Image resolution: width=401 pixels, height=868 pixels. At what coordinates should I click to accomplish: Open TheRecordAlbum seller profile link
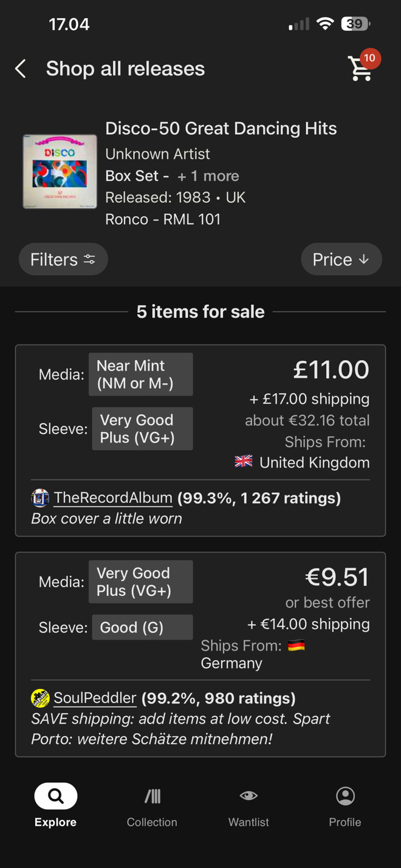(x=113, y=498)
